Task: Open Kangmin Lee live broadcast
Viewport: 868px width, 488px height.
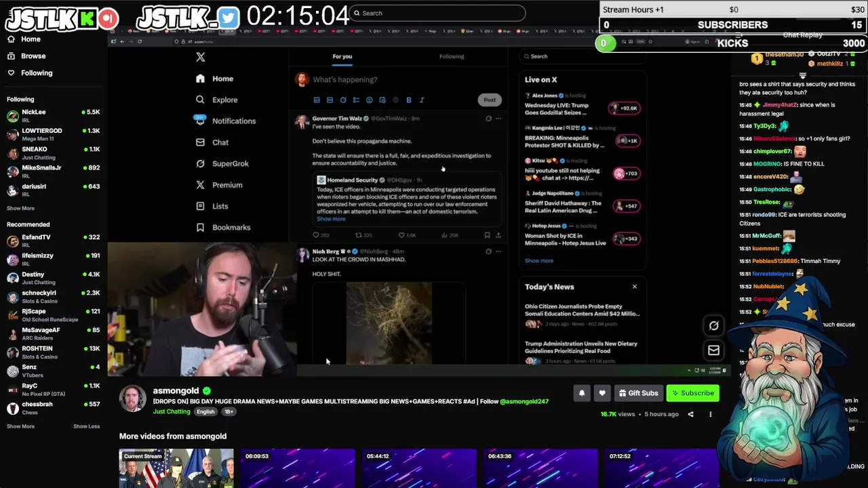Action: [582, 136]
